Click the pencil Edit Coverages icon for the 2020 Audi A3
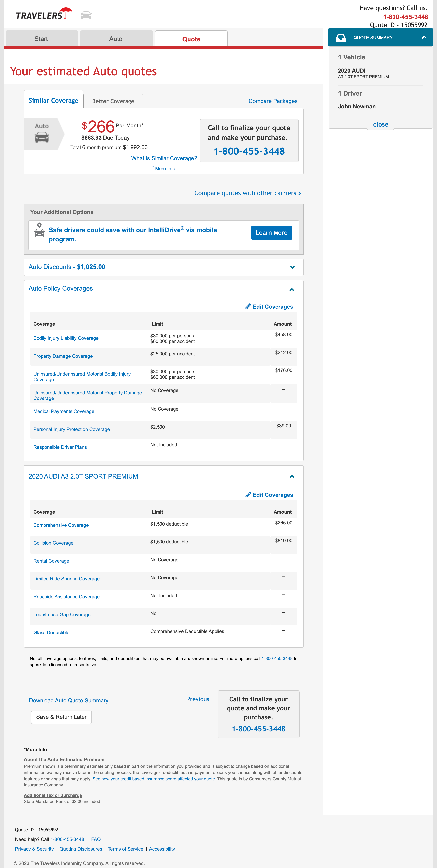 click(x=248, y=495)
